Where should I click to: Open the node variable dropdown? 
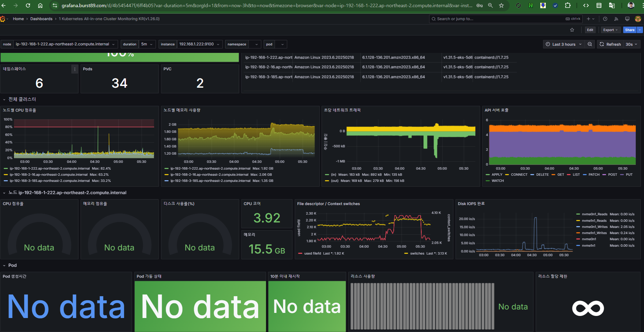click(x=65, y=44)
